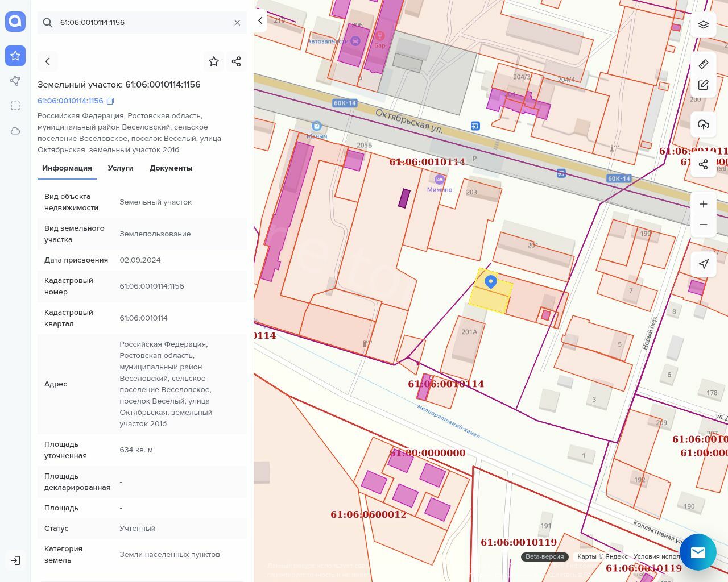This screenshot has width=728, height=582.
Task: Open the mail feedback chat button
Action: pyautogui.click(x=698, y=552)
